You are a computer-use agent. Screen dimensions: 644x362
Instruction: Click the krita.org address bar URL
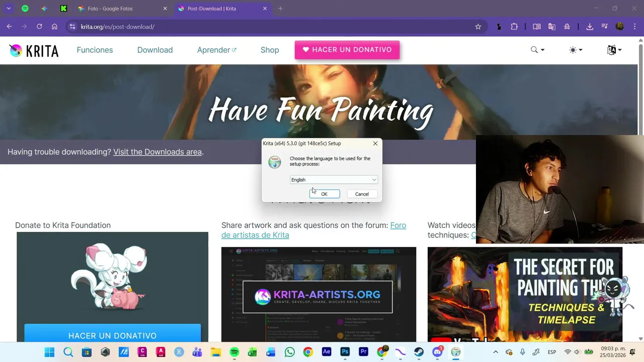118,27
